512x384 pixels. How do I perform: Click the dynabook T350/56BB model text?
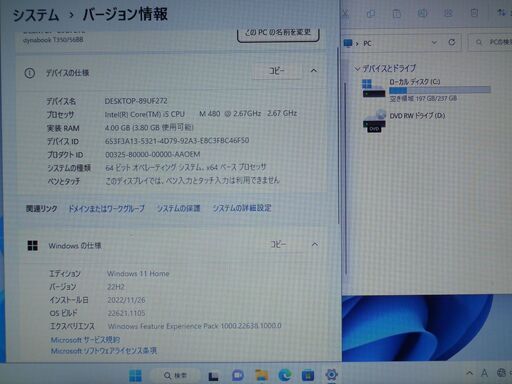pos(53,40)
